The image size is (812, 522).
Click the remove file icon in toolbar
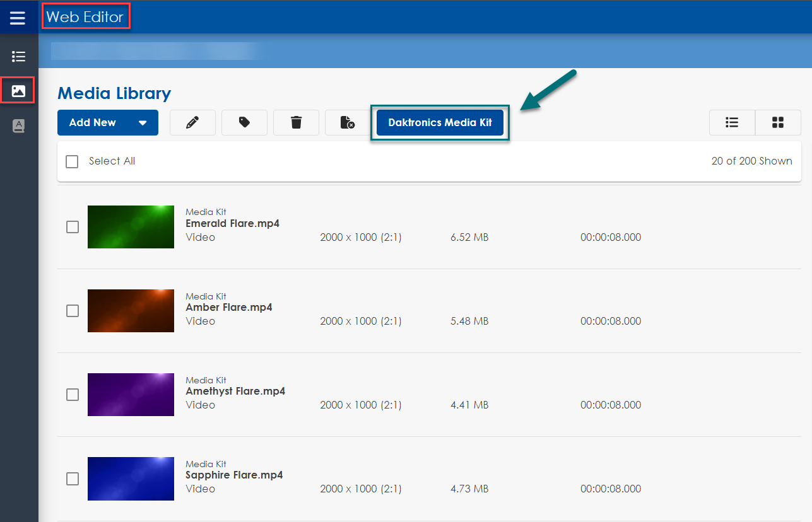click(x=347, y=123)
